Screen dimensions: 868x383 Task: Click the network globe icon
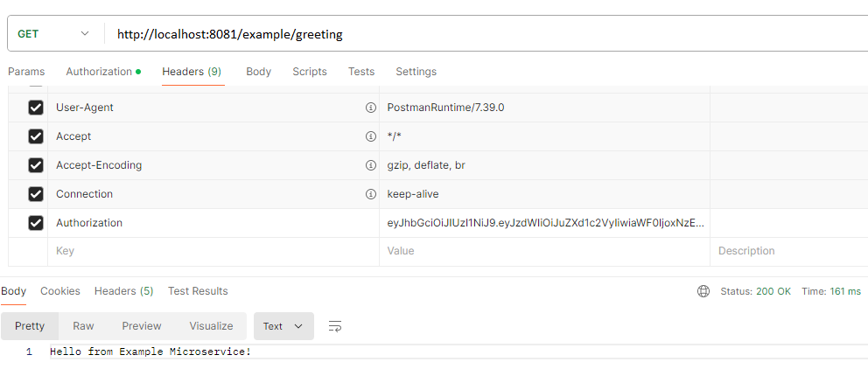click(703, 291)
